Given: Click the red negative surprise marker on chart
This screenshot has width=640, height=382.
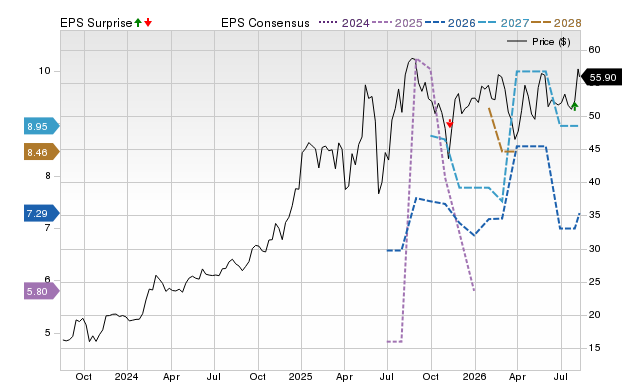Looking at the screenshot, I should [x=450, y=123].
